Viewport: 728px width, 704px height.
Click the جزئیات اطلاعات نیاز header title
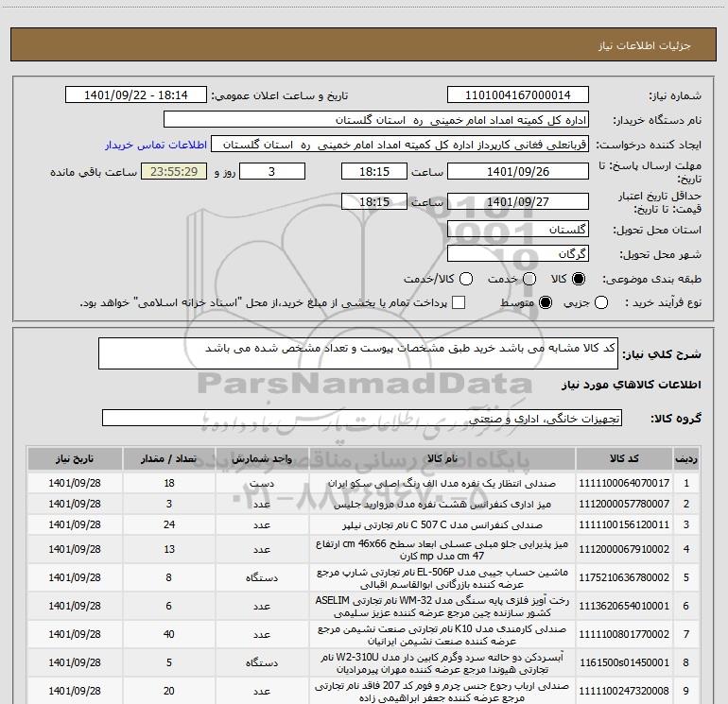click(x=645, y=45)
